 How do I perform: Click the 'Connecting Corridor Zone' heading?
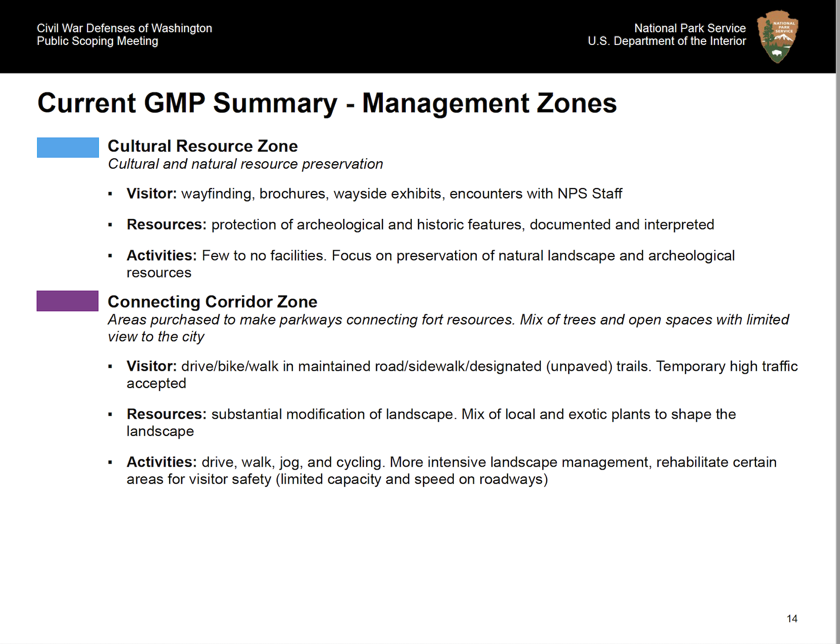(x=212, y=302)
